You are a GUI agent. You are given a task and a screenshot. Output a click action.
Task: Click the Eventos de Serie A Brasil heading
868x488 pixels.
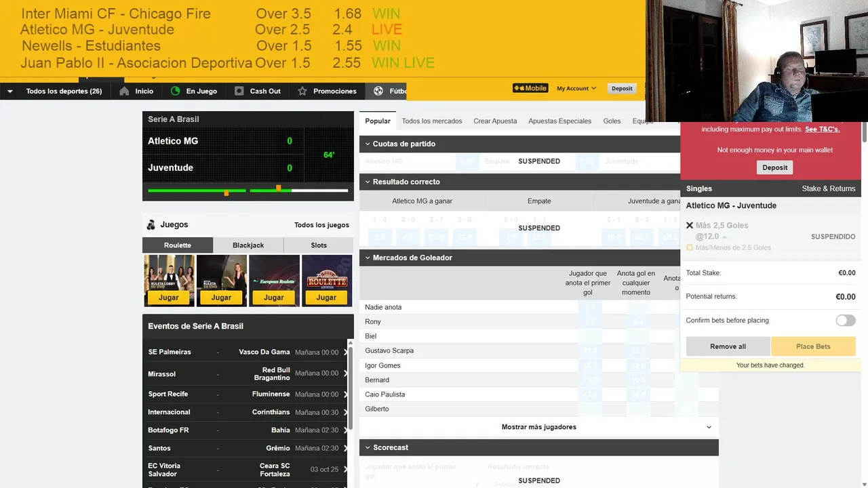tap(195, 326)
